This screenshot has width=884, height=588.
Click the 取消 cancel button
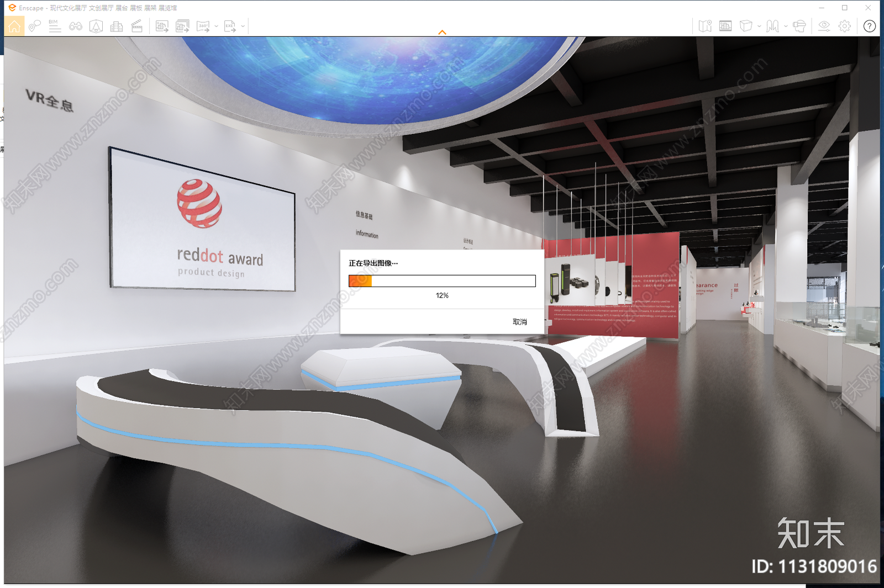pos(520,322)
